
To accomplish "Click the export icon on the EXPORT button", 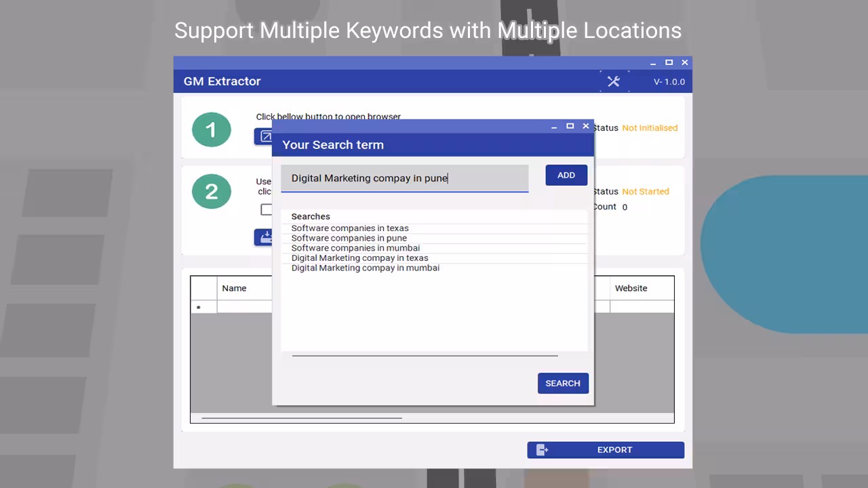I will 542,450.
